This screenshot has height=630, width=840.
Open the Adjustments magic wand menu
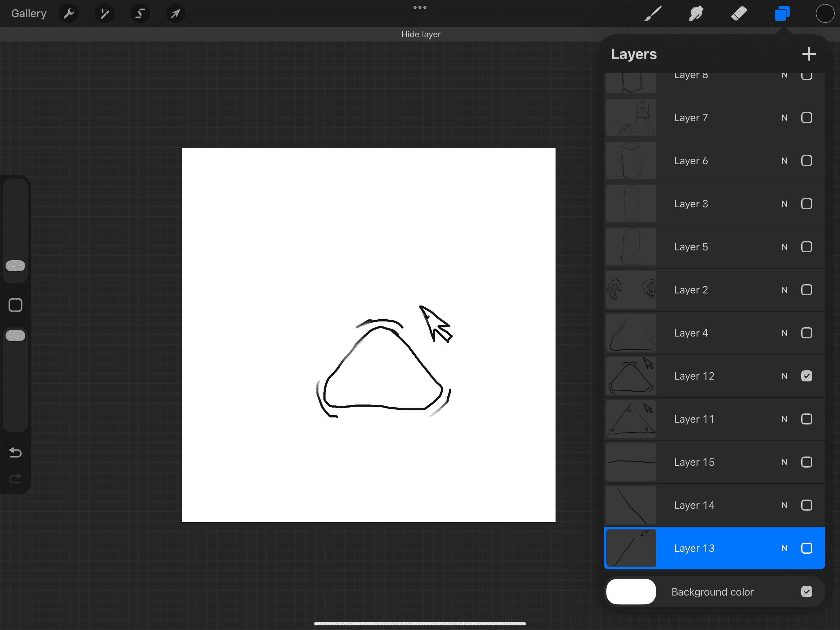[105, 14]
